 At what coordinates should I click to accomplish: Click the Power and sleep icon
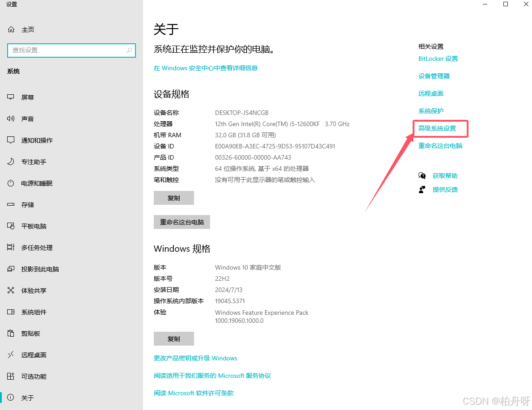(11, 183)
